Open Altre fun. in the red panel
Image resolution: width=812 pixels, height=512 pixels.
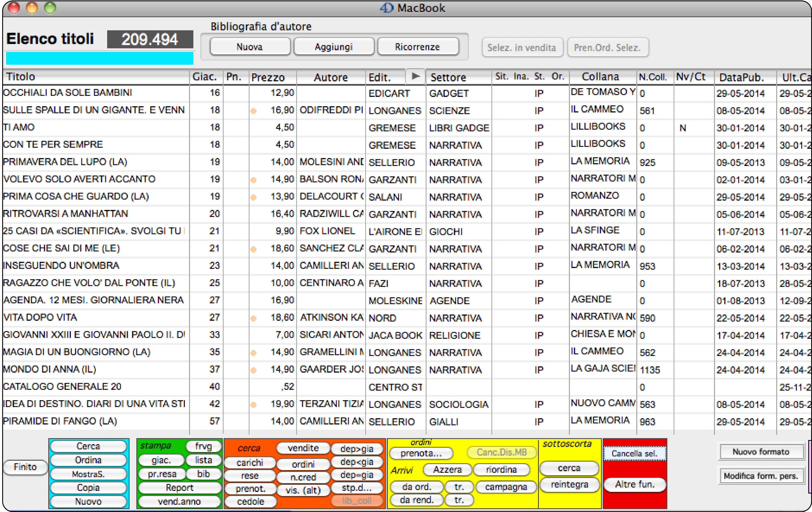[x=635, y=484]
